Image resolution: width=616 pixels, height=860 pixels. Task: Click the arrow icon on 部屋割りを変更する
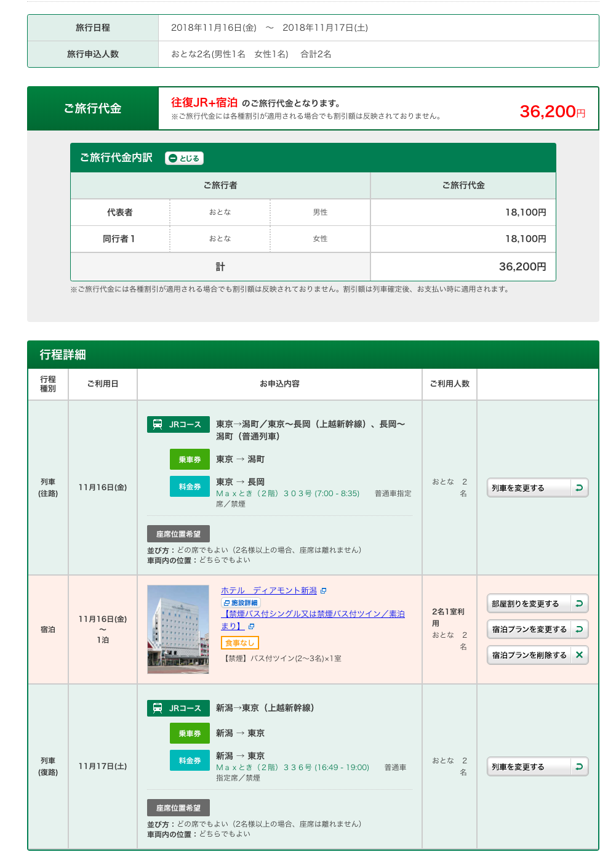click(579, 603)
